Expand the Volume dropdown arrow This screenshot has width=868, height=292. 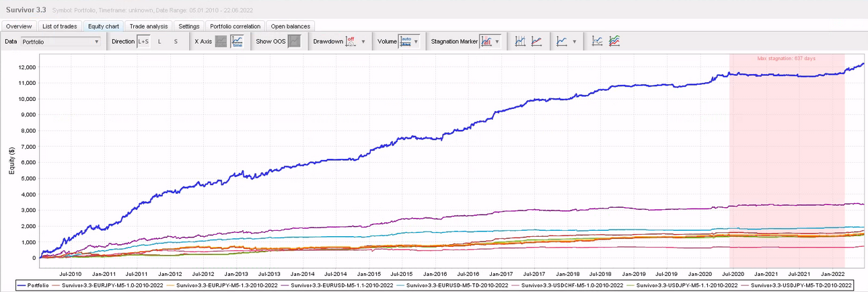[417, 42]
